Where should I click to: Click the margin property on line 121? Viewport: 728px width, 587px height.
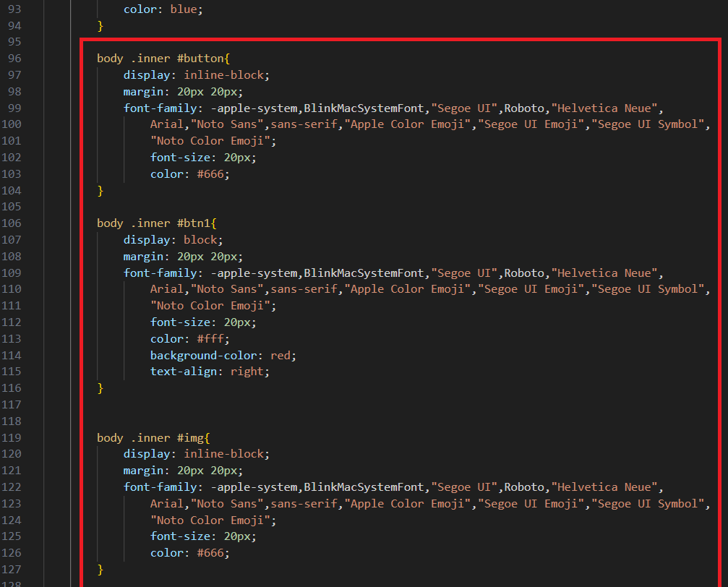(143, 471)
